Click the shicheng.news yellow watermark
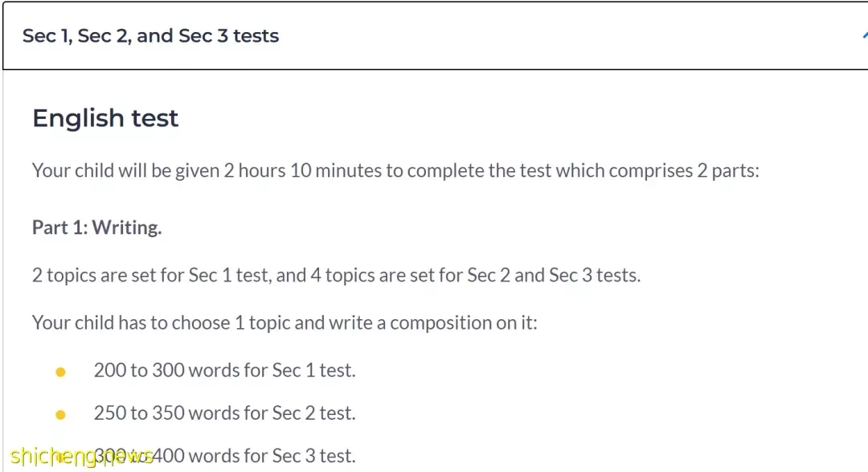Image resolution: width=868 pixels, height=472 pixels. pos(81,457)
